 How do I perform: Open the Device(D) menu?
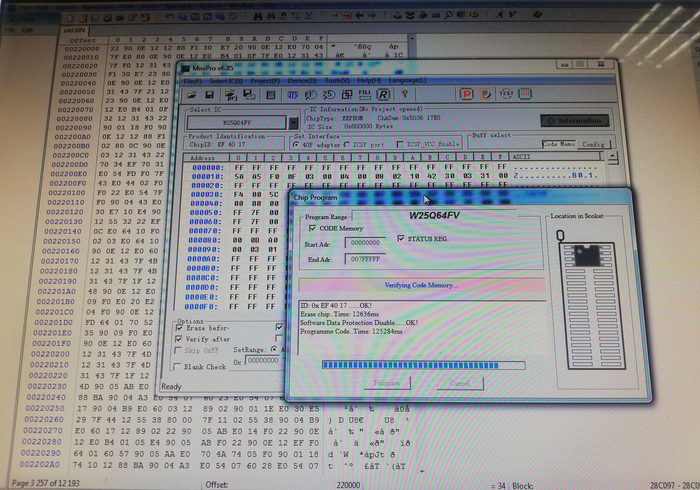pos(302,81)
